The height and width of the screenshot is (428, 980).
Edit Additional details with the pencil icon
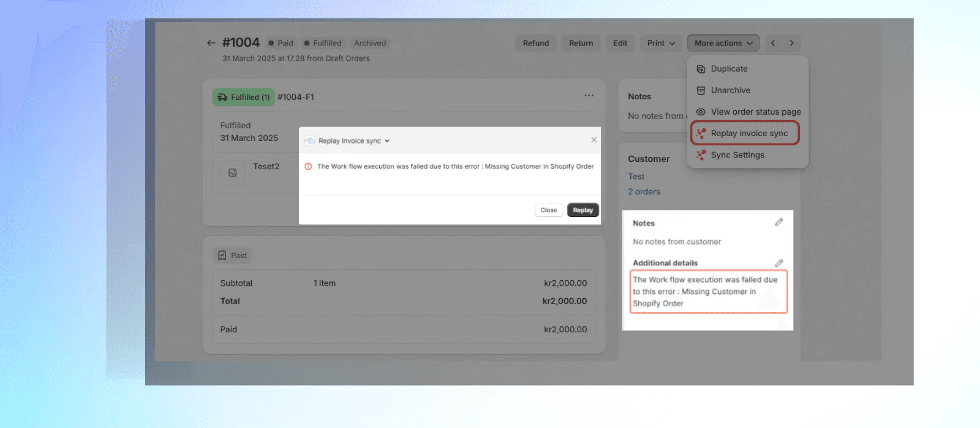pos(778,263)
